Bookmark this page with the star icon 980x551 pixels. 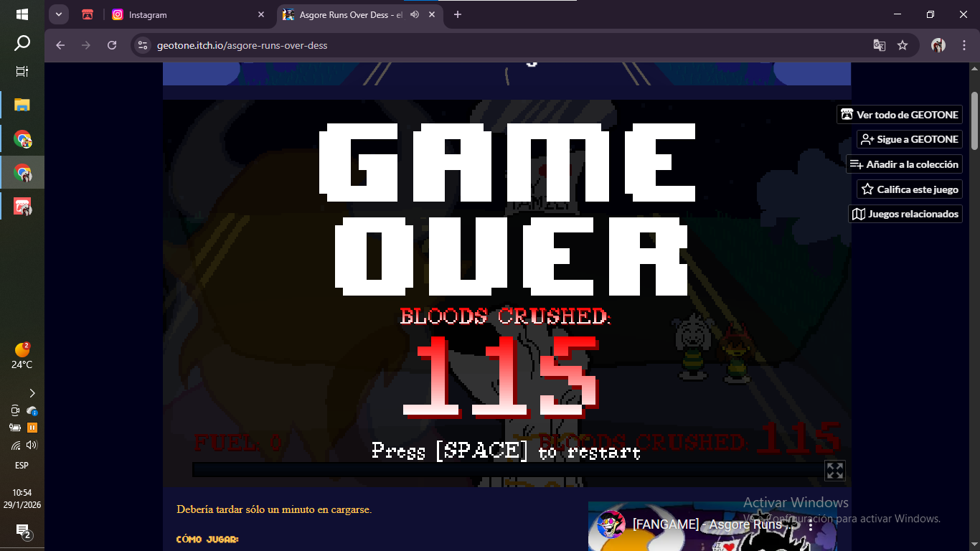(903, 45)
